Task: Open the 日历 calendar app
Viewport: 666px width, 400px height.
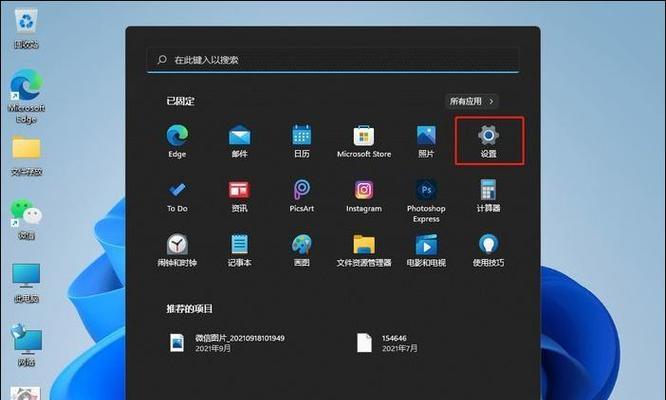Action: 302,141
